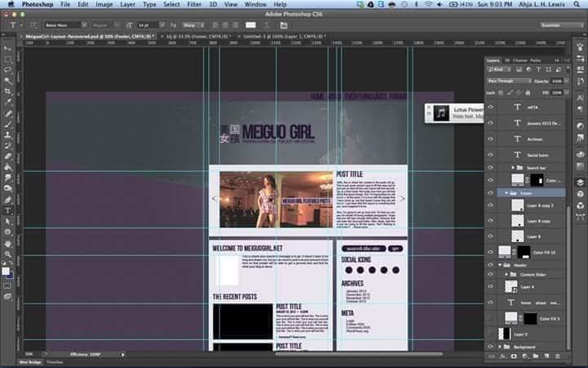This screenshot has width=588, height=368.
Task: Hide the Layer 4 layer
Action: [491, 286]
